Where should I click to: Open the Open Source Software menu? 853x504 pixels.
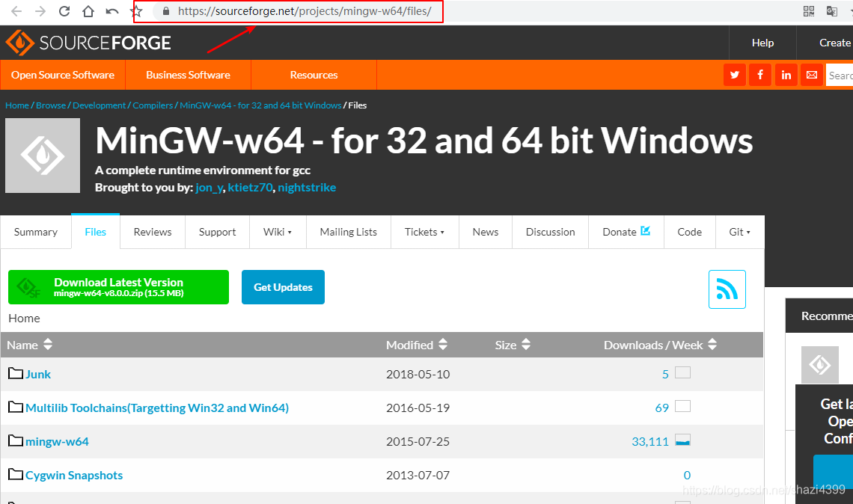coord(63,75)
